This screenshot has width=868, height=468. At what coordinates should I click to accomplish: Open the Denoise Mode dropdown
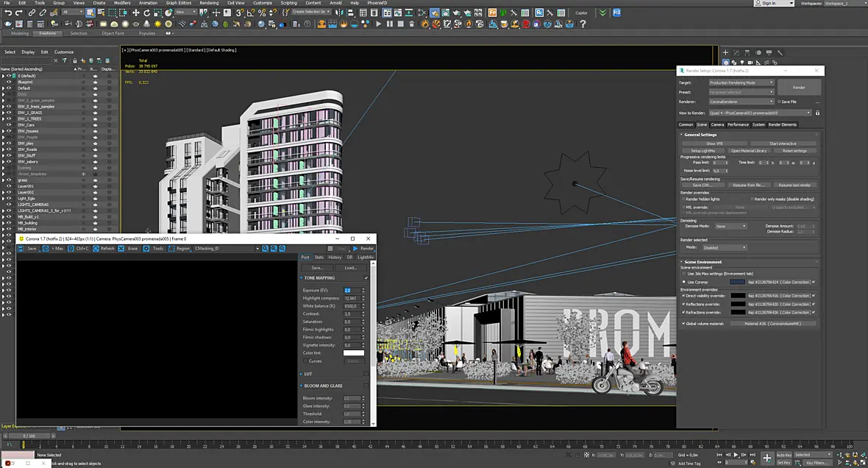[x=730, y=226]
